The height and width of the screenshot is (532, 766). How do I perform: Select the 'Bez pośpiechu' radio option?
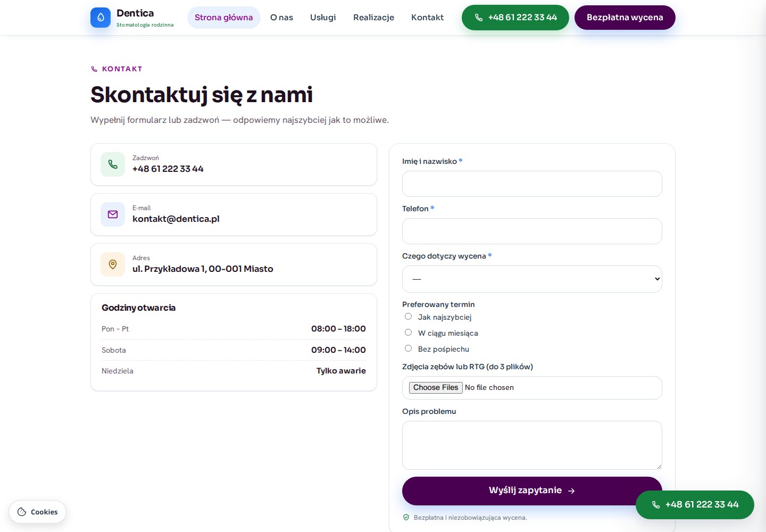(408, 348)
